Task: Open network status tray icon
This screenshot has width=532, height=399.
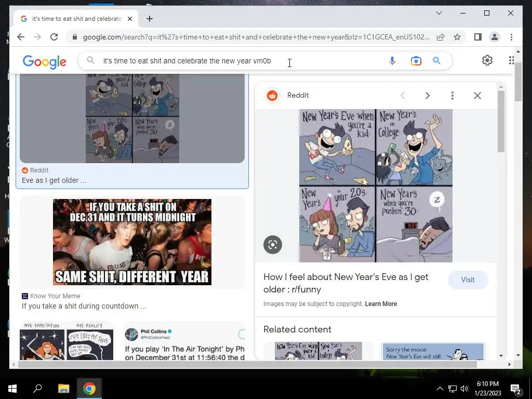Action: click(x=453, y=389)
